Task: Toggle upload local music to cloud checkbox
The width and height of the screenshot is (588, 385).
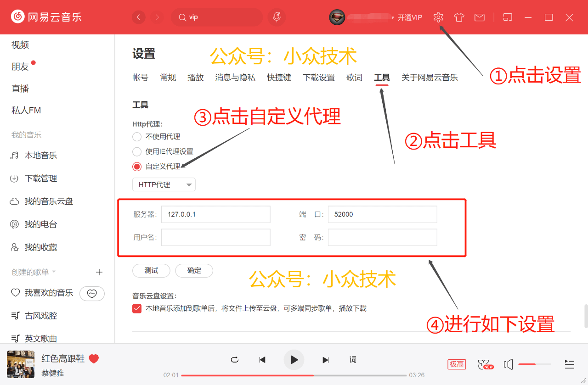Action: tap(137, 308)
